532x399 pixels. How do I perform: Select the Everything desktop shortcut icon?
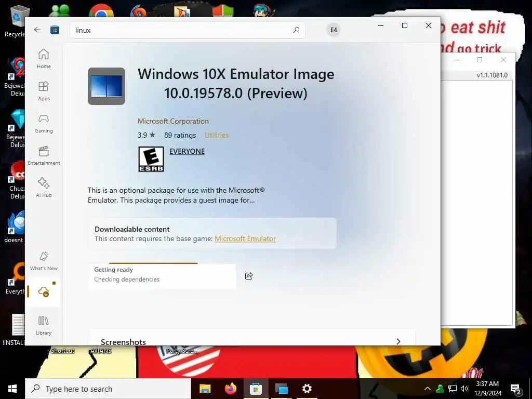(15, 278)
